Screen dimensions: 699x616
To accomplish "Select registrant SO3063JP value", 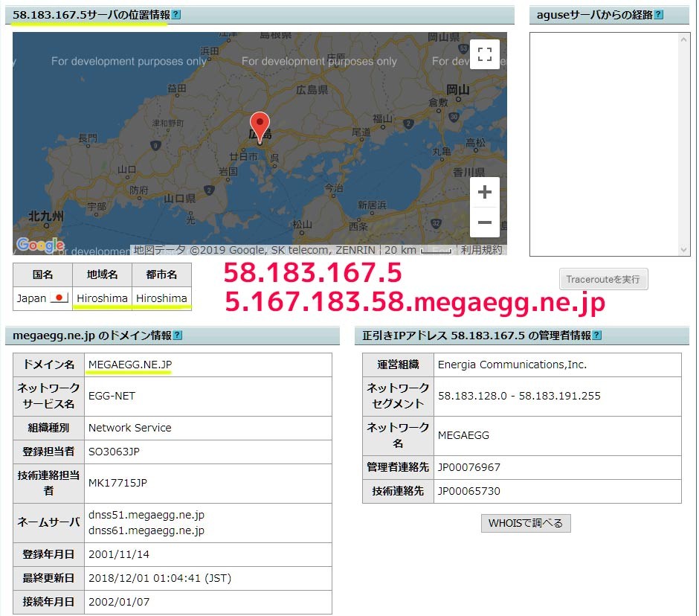I will (x=114, y=452).
